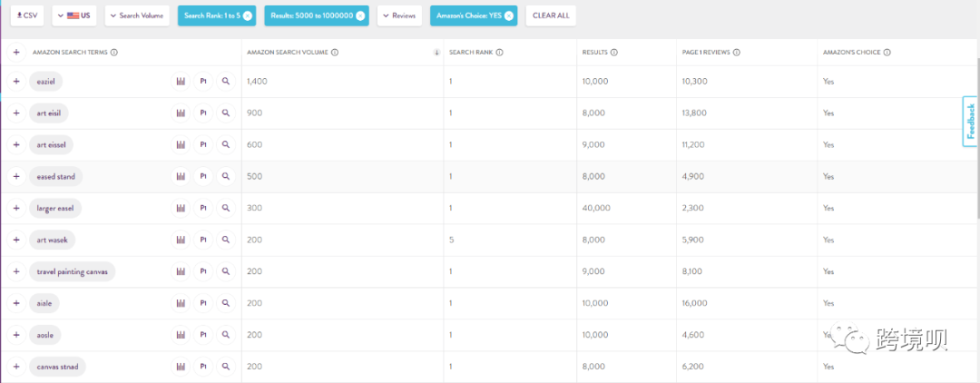
Task: Open the trend chart icon for eaziel
Action: pos(181,81)
